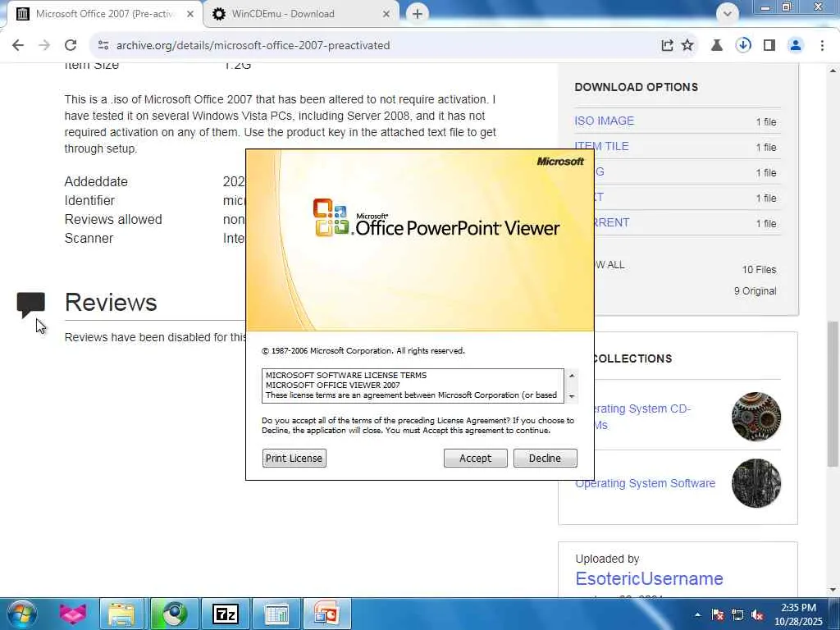The image size is (840, 630).
Task: Click the Operating System Software thumbnail
Action: point(756,483)
